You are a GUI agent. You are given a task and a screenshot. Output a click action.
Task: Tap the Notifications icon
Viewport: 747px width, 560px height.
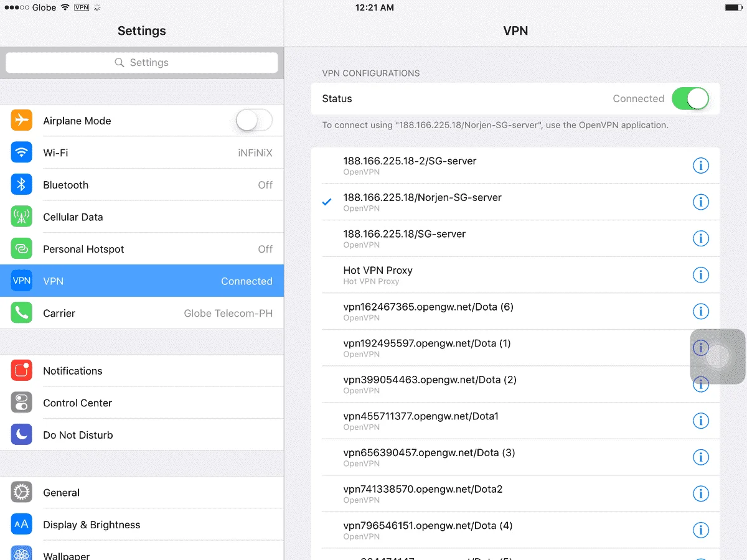click(x=22, y=370)
